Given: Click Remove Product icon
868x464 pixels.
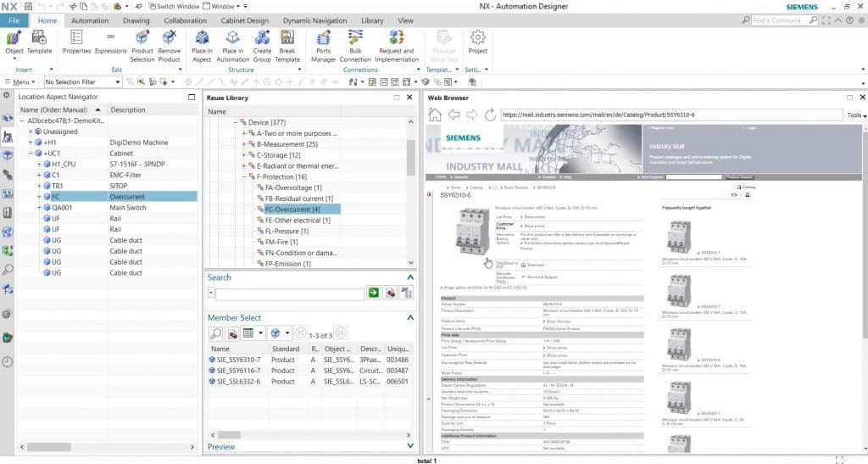Looking at the screenshot, I should coord(169,37).
